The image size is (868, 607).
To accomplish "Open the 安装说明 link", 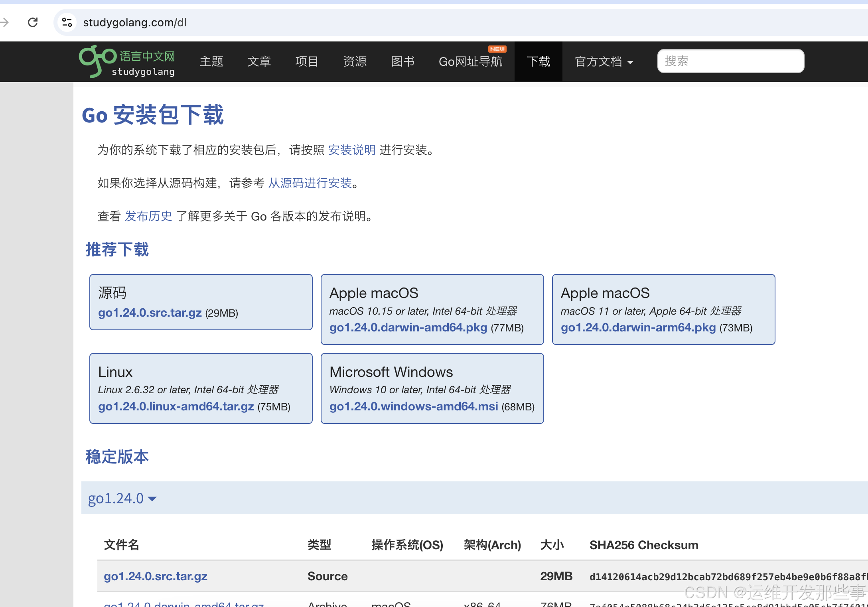I will pyautogui.click(x=351, y=150).
